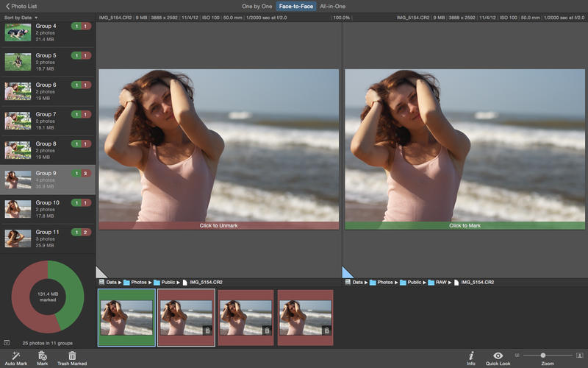Click the Trash Marked bin icon
The height and width of the screenshot is (368, 588).
[72, 355]
